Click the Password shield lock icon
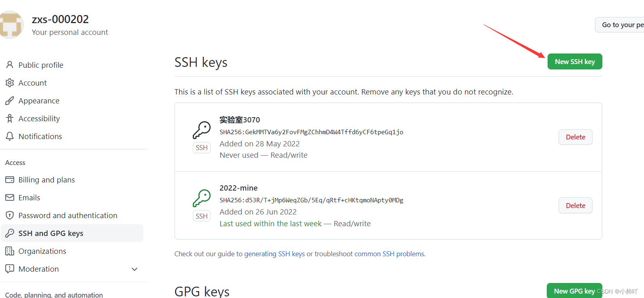644x298 pixels. coord(10,215)
